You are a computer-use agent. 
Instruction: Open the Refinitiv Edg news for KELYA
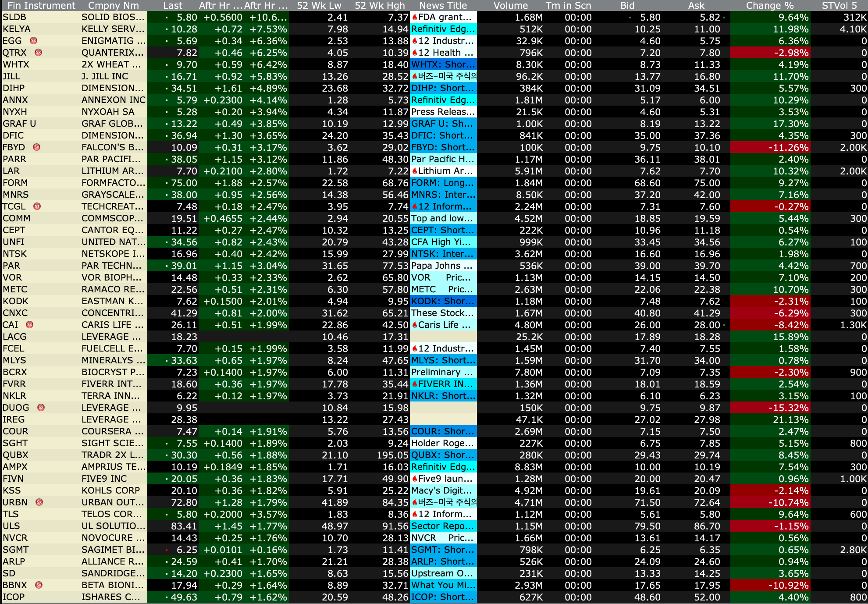click(x=443, y=29)
